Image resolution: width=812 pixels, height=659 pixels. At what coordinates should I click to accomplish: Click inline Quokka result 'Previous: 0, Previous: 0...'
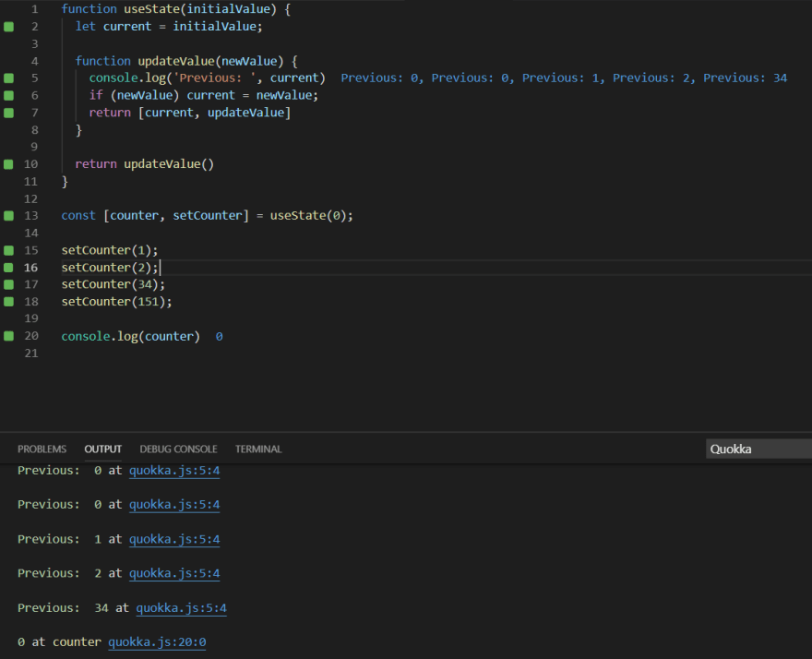coord(564,78)
